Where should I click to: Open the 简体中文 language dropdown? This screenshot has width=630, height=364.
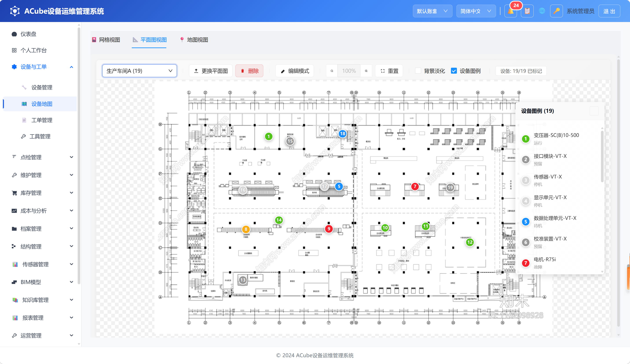pyautogui.click(x=476, y=11)
